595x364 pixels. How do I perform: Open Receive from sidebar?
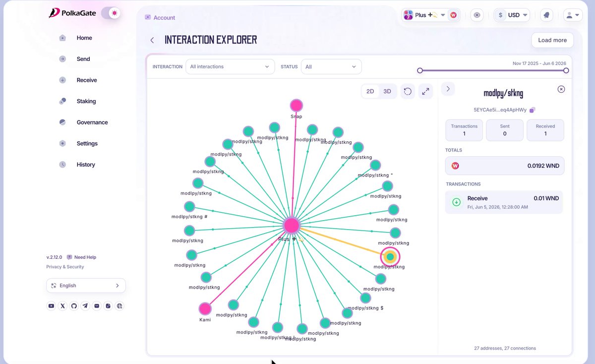pos(86,80)
